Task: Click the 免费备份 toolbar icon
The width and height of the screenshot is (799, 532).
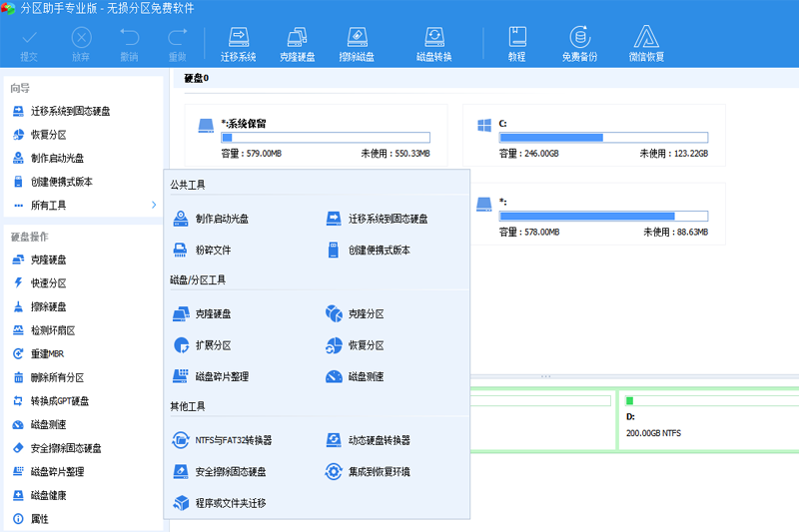Action: pyautogui.click(x=579, y=43)
